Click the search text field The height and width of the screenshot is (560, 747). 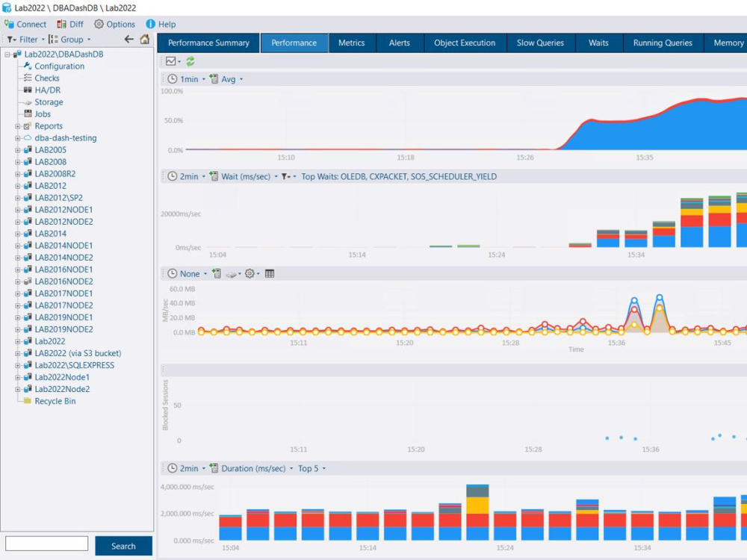click(46, 544)
